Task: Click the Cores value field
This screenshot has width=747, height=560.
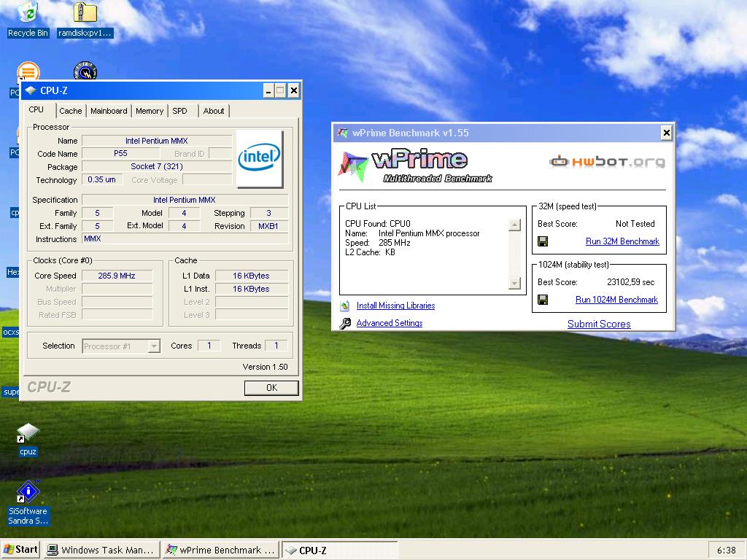Action: pyautogui.click(x=209, y=345)
